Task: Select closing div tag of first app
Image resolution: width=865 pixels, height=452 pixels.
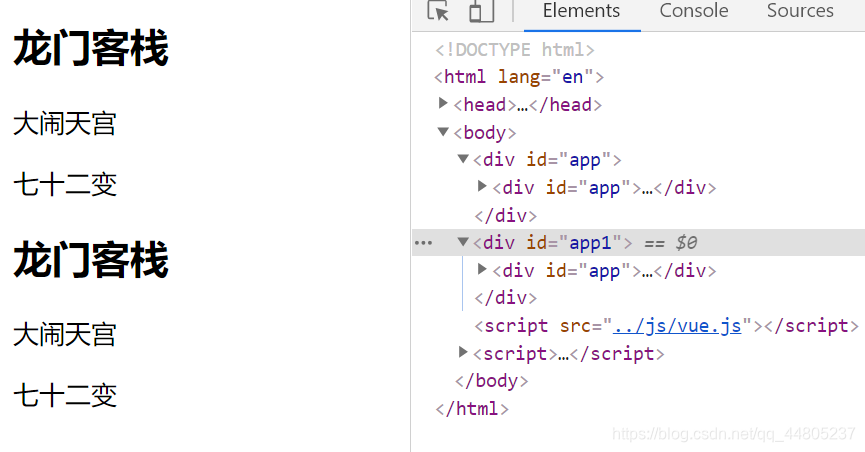Action: coord(505,215)
